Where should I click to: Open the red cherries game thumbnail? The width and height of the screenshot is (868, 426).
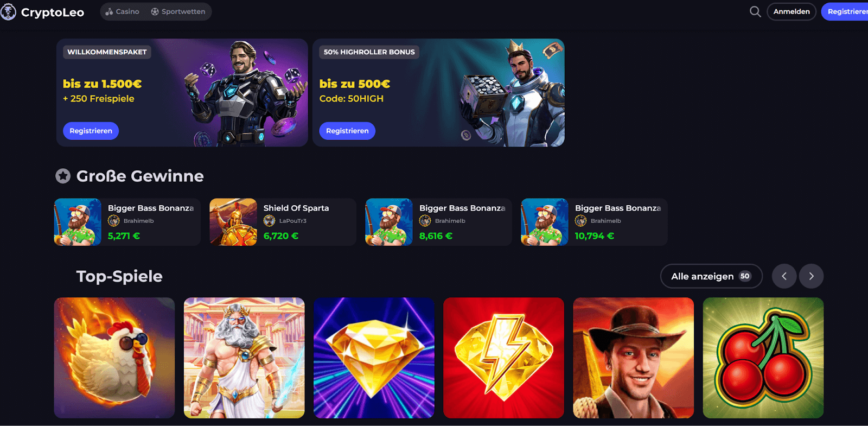(763, 358)
